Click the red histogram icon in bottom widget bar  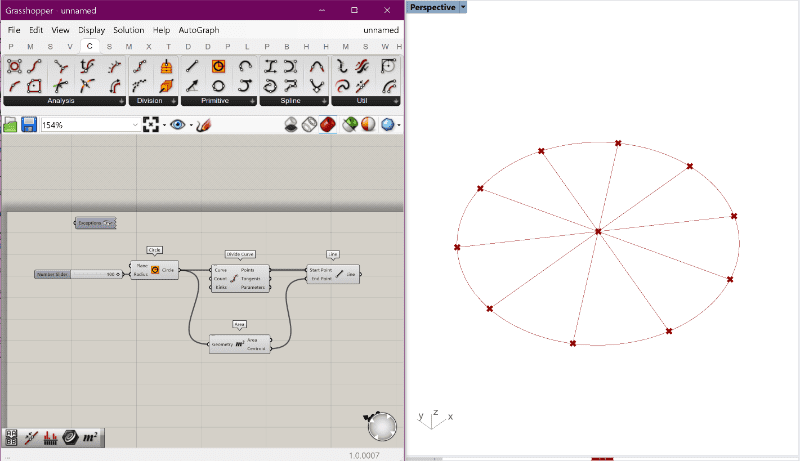click(x=50, y=438)
